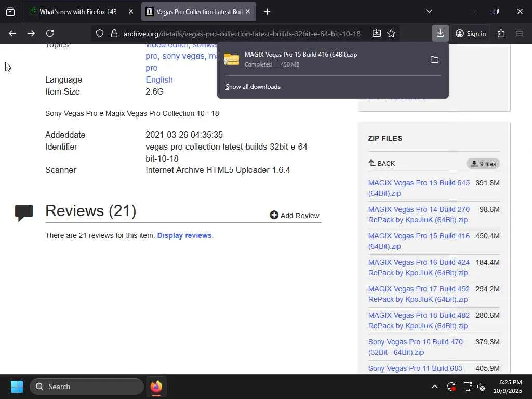Download MAGIX Vegas Pro 14 Build 270 zip
532x399 pixels.
coord(419,215)
